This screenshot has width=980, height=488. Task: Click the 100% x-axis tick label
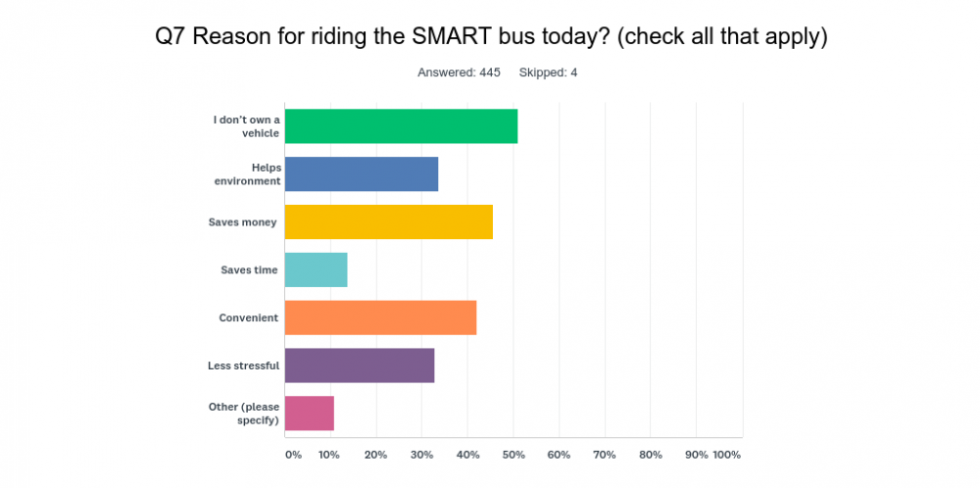(x=726, y=455)
